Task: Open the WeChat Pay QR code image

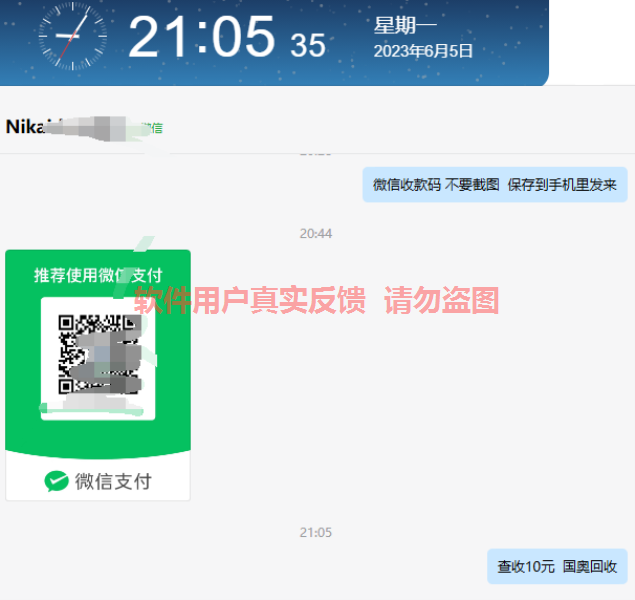Action: coord(98,375)
